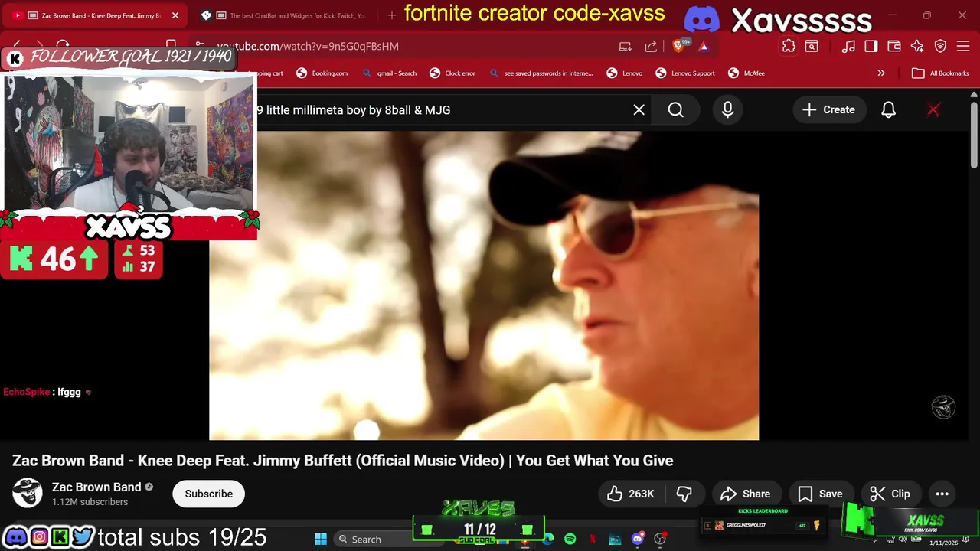This screenshot has width=980, height=551.
Task: Click the red X next to notifications bell
Action: [x=933, y=110]
